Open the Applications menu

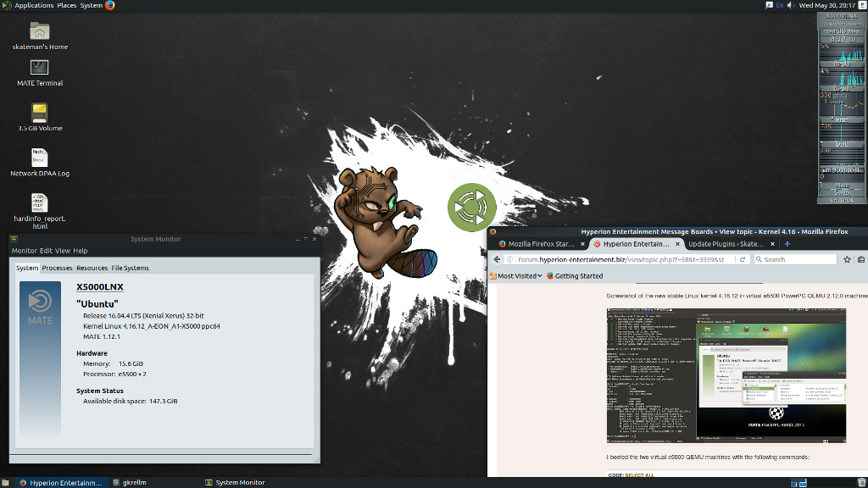click(x=34, y=6)
